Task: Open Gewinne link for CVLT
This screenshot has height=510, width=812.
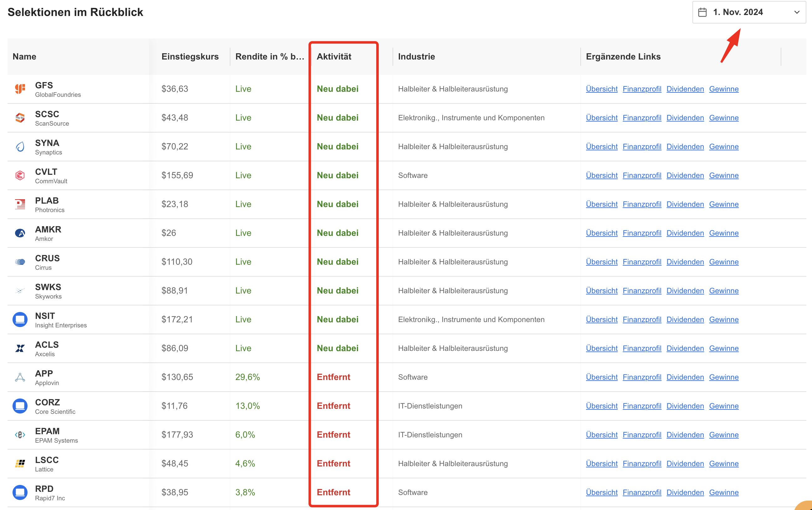Action: pos(724,175)
